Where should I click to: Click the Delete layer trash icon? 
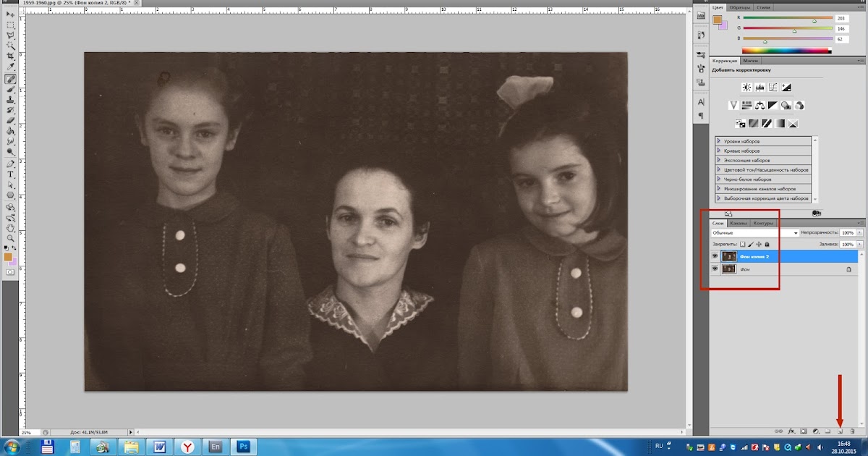coord(853,431)
